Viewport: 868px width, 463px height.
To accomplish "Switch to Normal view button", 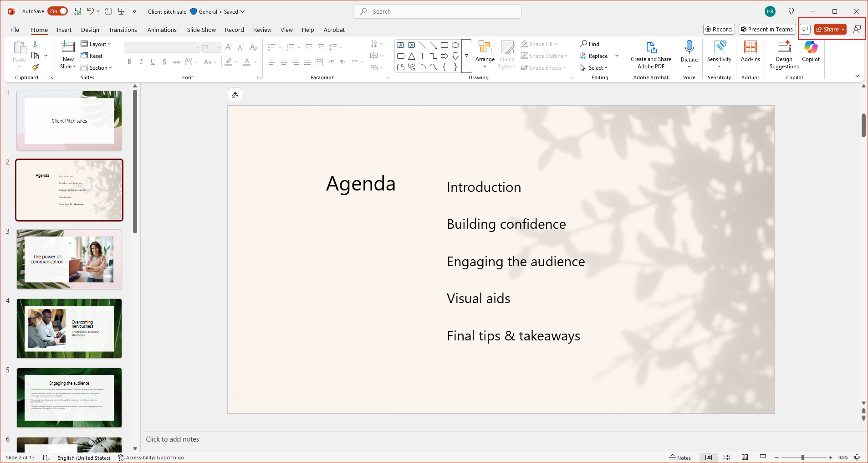I will click(709, 458).
